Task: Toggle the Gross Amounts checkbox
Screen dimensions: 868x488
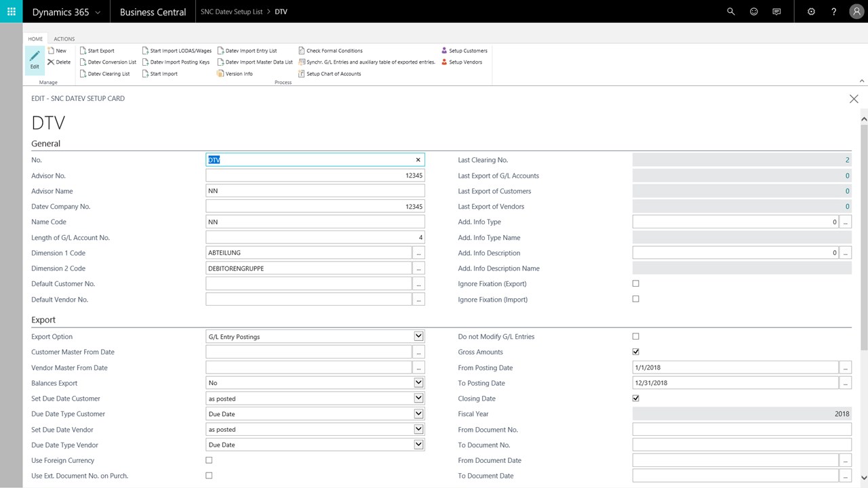Action: pyautogui.click(x=635, y=352)
